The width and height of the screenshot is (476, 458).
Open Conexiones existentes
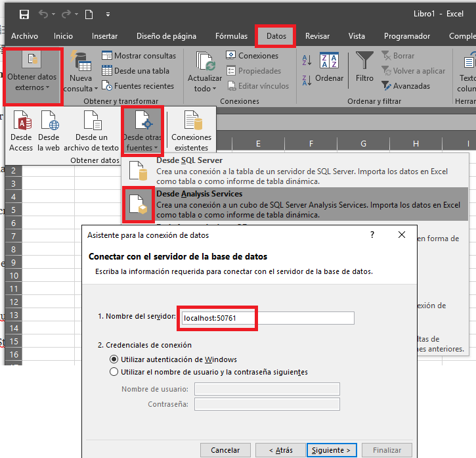191,131
